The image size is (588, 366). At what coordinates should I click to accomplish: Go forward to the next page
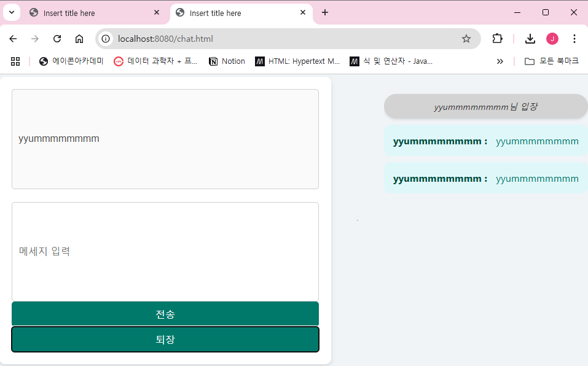tap(35, 39)
